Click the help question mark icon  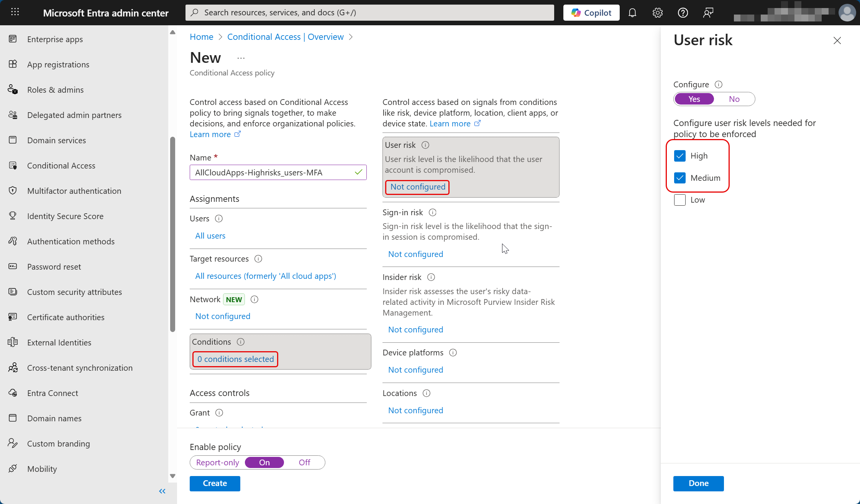683,13
